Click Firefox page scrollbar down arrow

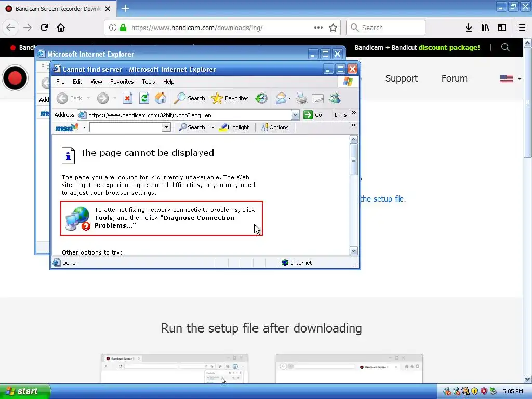point(528,379)
